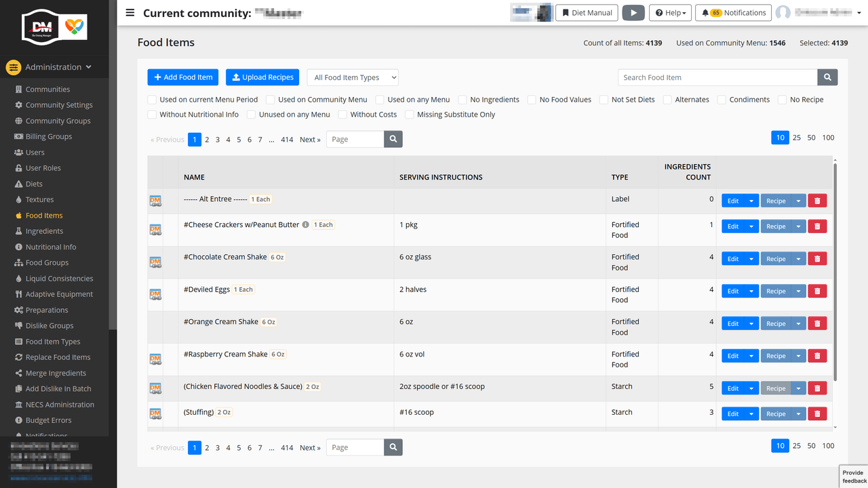Click the play video button in header

pos(633,12)
